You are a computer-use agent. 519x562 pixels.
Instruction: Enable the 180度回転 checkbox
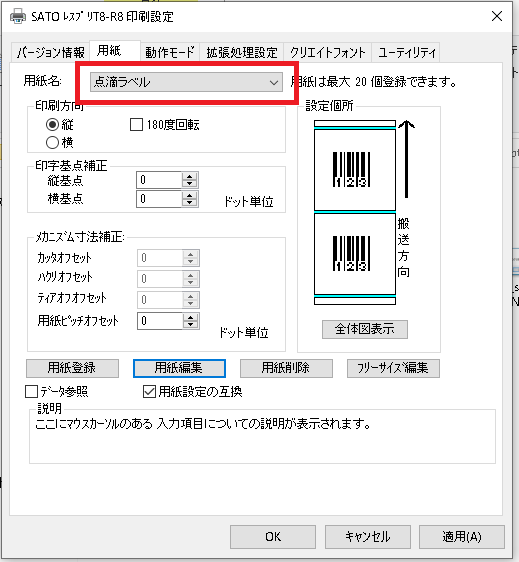click(x=136, y=125)
